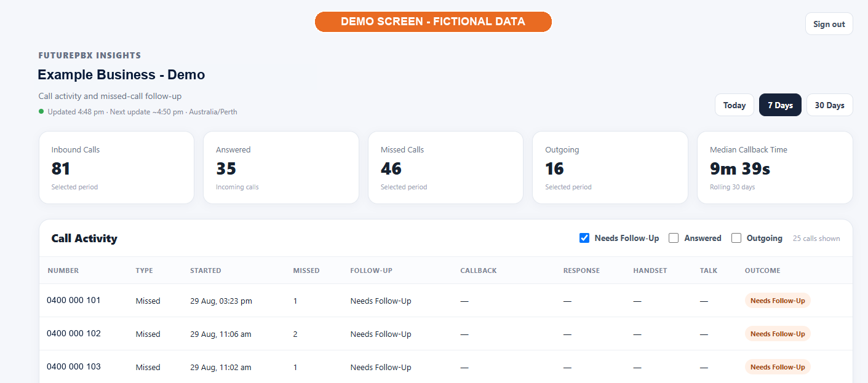Click the Call Activity heading

coord(84,239)
